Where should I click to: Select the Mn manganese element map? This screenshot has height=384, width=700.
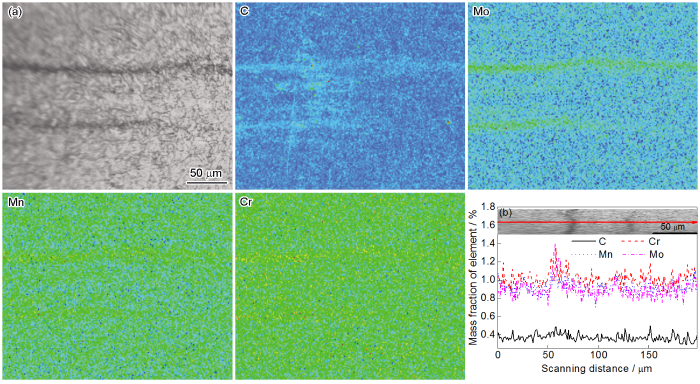click(117, 286)
